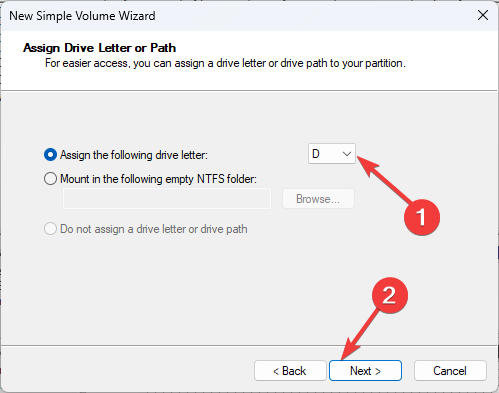Click the red arrow pointing at the Next button

[359, 335]
